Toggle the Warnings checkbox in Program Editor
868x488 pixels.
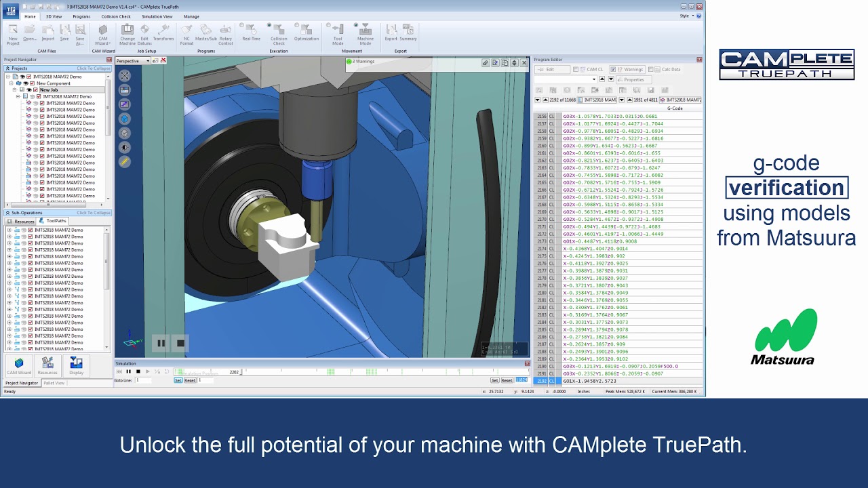coord(613,69)
